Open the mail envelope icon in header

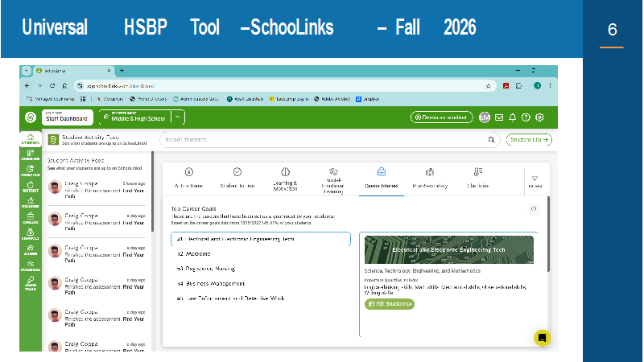499,117
